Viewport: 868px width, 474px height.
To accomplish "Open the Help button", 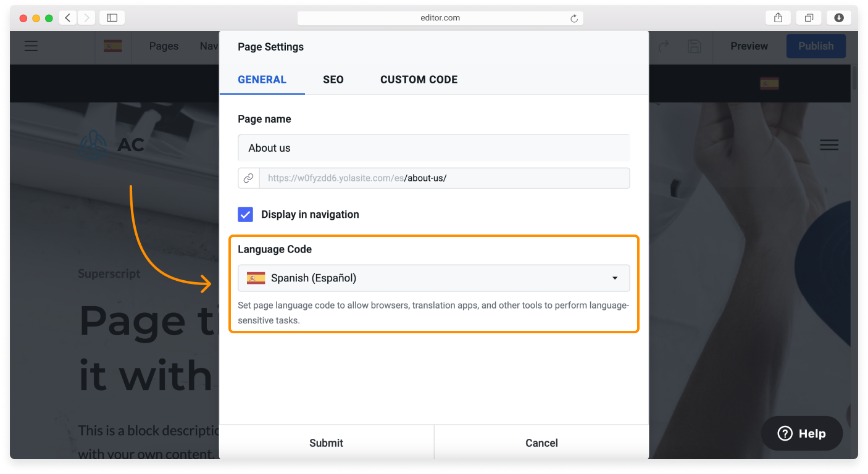I will (802, 433).
